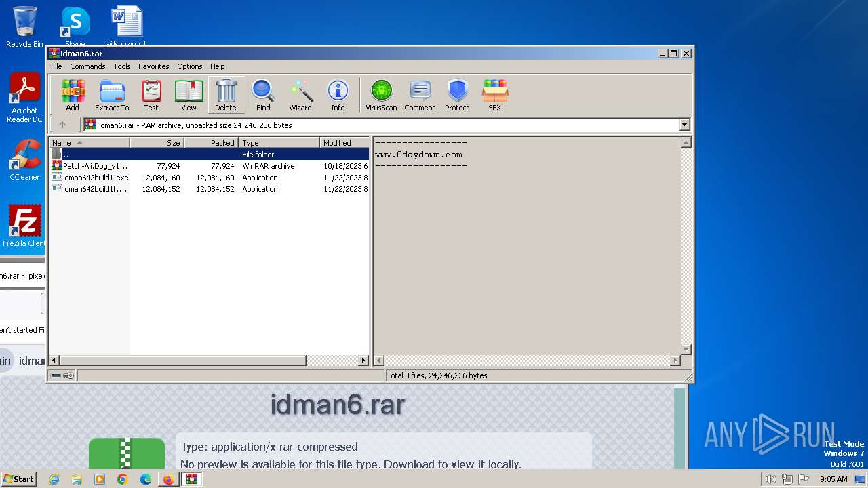Sort by the Modified column header

click(x=344, y=142)
